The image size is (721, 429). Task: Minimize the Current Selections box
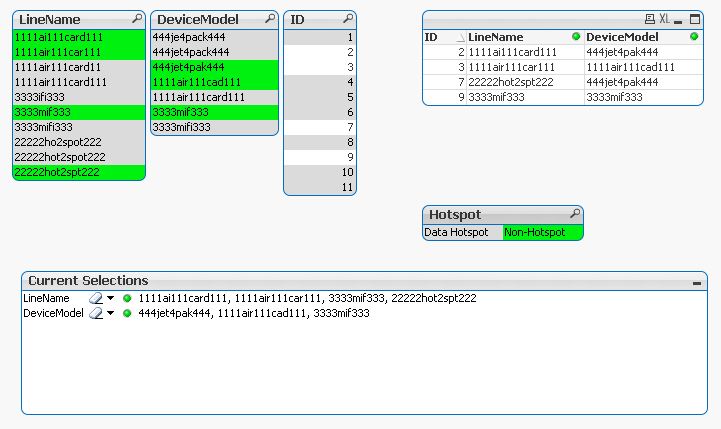point(697,283)
